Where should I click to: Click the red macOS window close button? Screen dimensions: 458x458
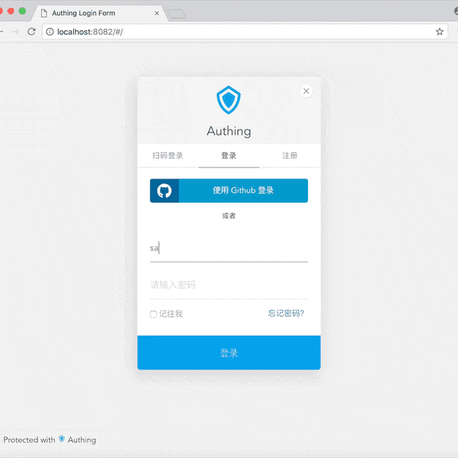[1, 11]
